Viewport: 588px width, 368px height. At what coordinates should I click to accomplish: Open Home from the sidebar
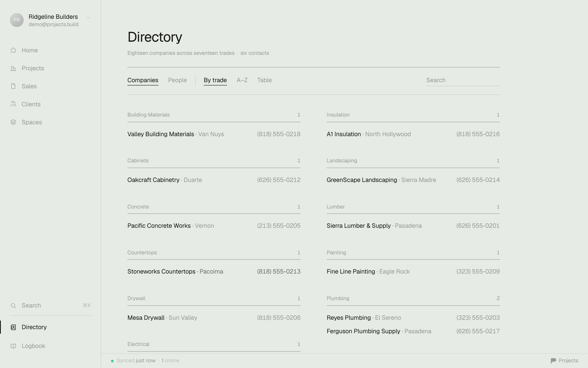(30, 50)
